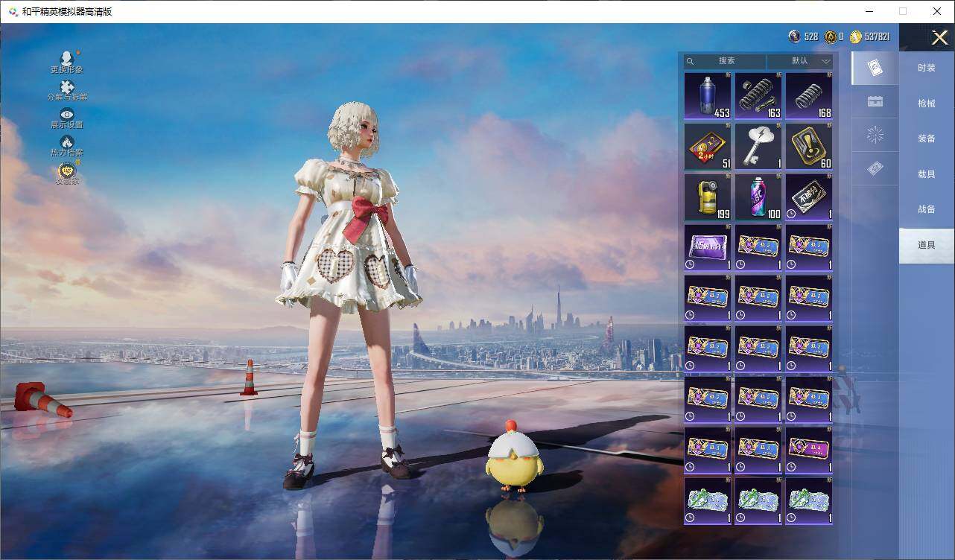Image resolution: width=955 pixels, height=560 pixels.
Task: Switch to the 道具 items tab
Action: (927, 245)
